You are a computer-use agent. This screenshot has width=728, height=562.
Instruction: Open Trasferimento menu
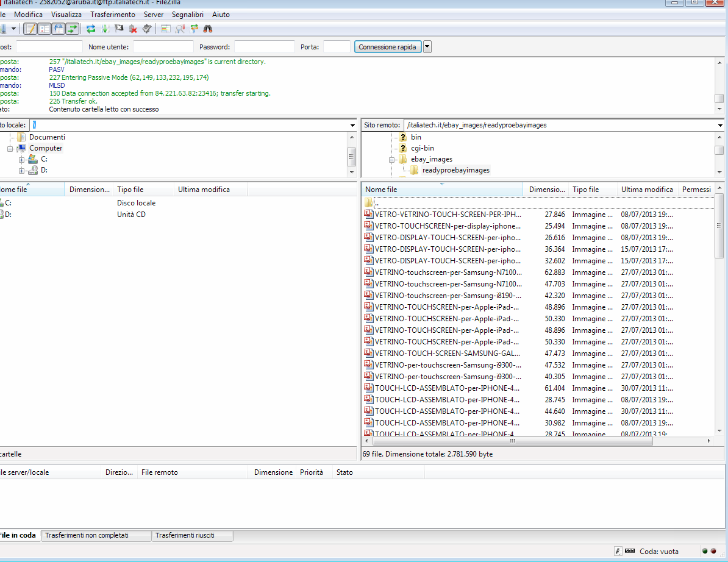coord(112,15)
